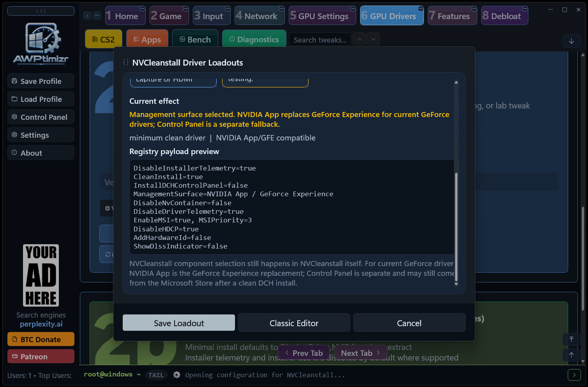Screen dimensions: 588x387
Task: Click the 'EnableMSI=true, MSIPriority=3' line
Action: click(x=193, y=220)
